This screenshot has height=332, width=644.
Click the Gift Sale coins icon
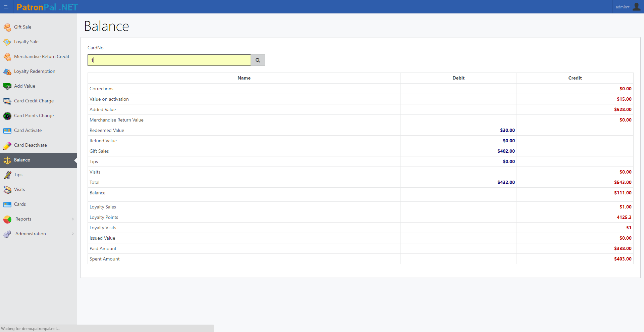click(x=7, y=27)
